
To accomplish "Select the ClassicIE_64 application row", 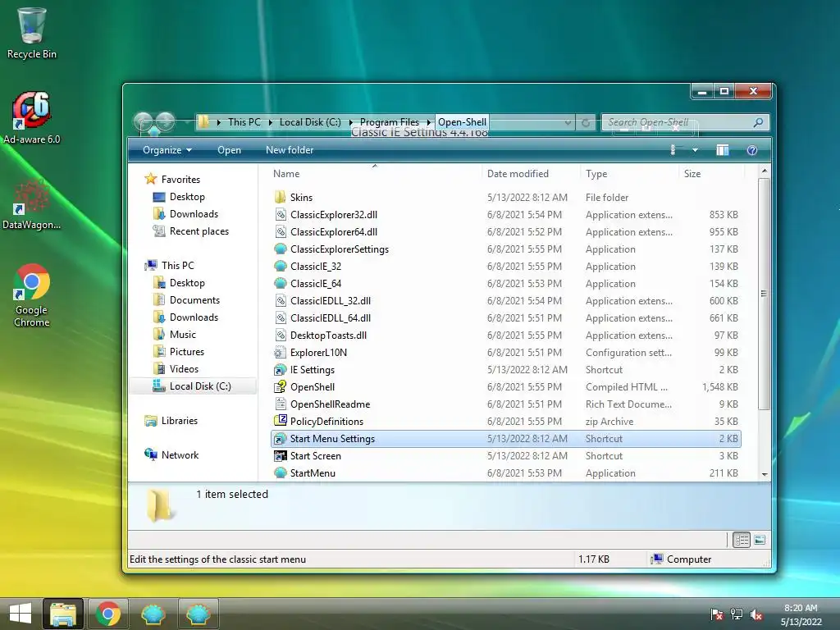I will tap(505, 283).
